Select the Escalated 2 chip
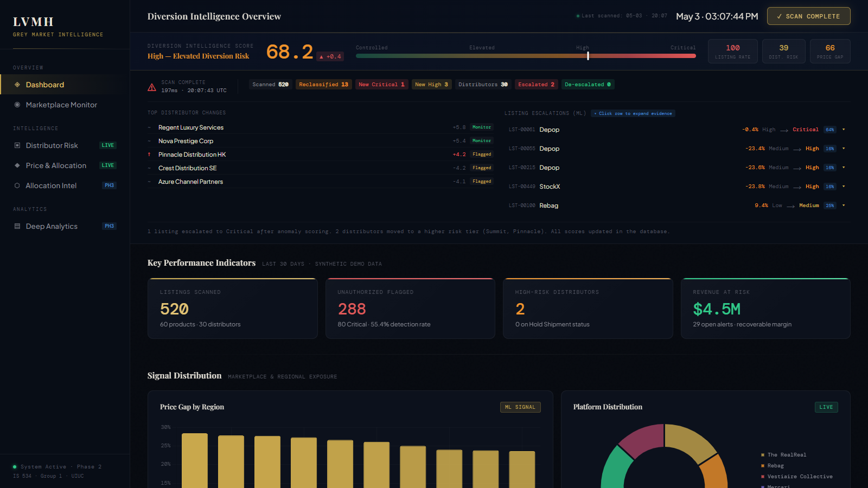This screenshot has width=868, height=488. (536, 85)
